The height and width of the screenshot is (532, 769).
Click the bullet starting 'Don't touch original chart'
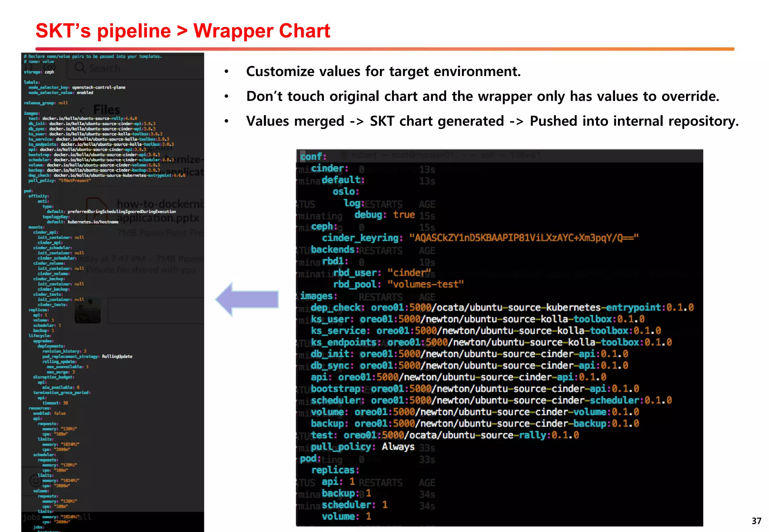pyautogui.click(x=483, y=96)
